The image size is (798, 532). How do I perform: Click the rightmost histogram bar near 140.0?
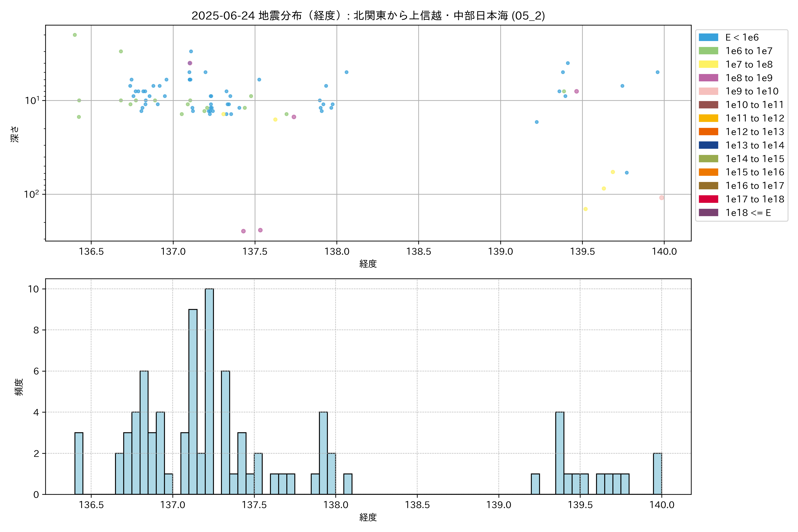(657, 474)
